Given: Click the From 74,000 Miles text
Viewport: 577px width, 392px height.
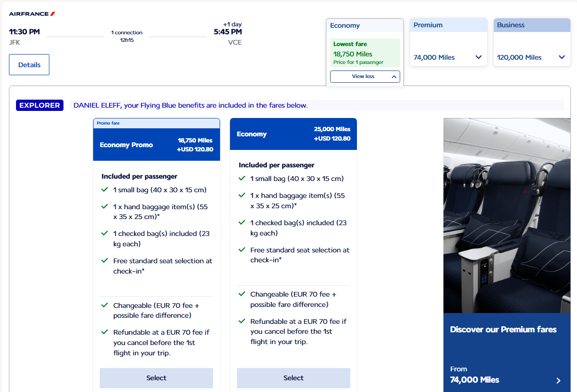Looking at the screenshot, I should click(474, 375).
